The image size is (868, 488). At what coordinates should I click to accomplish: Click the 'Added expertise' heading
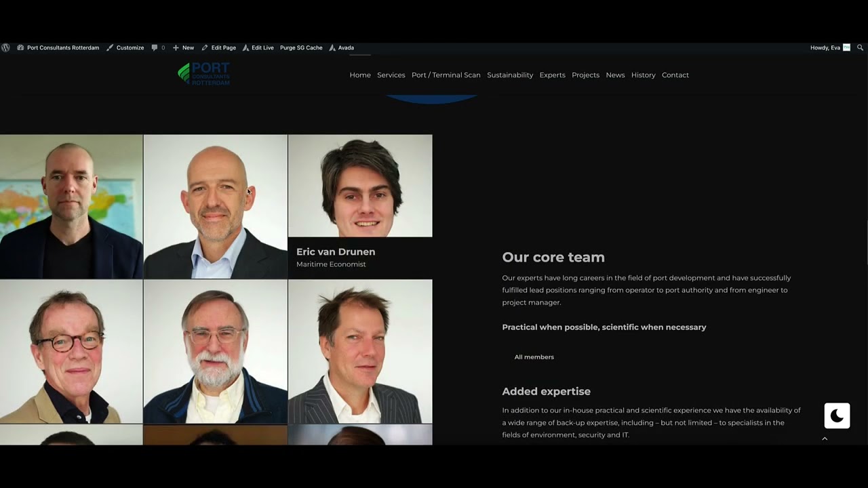coord(546,392)
